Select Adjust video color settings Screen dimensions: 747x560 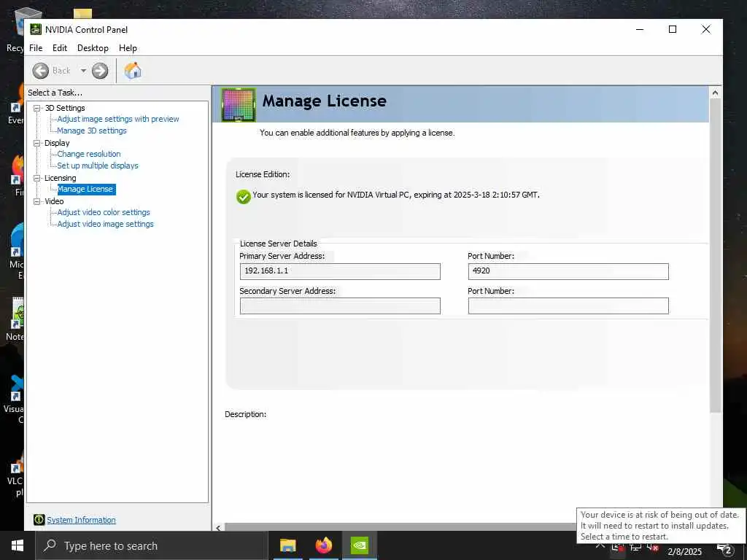coord(104,212)
